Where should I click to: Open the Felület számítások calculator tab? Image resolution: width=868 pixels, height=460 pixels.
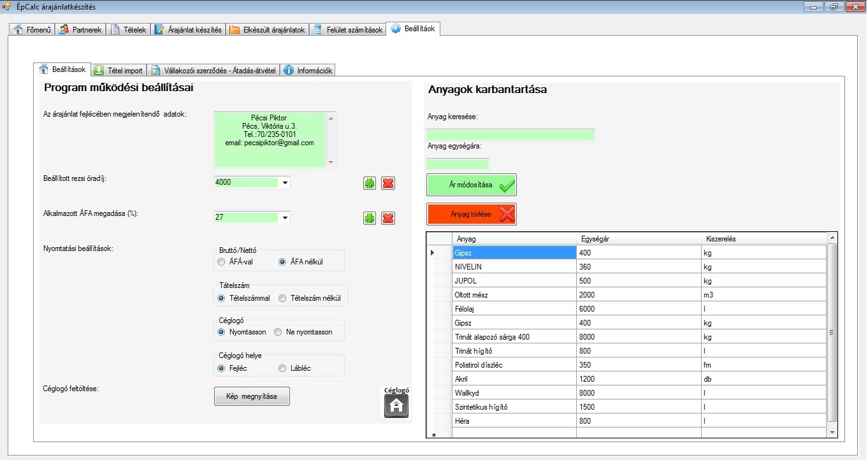[348, 30]
